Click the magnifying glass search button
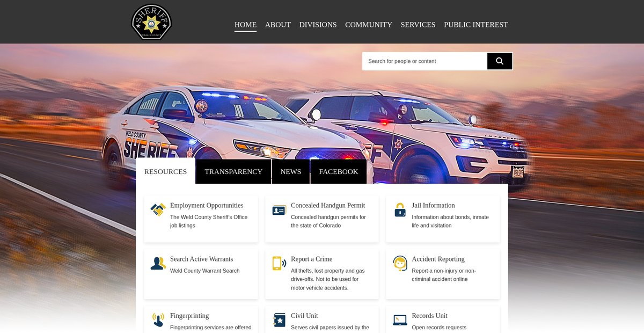This screenshot has width=644, height=333. click(x=500, y=61)
